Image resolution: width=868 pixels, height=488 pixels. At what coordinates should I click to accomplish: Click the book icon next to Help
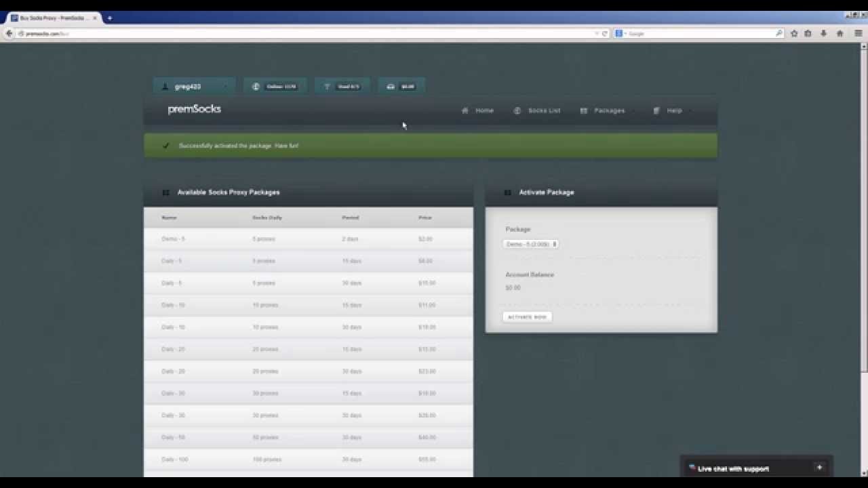click(656, 110)
